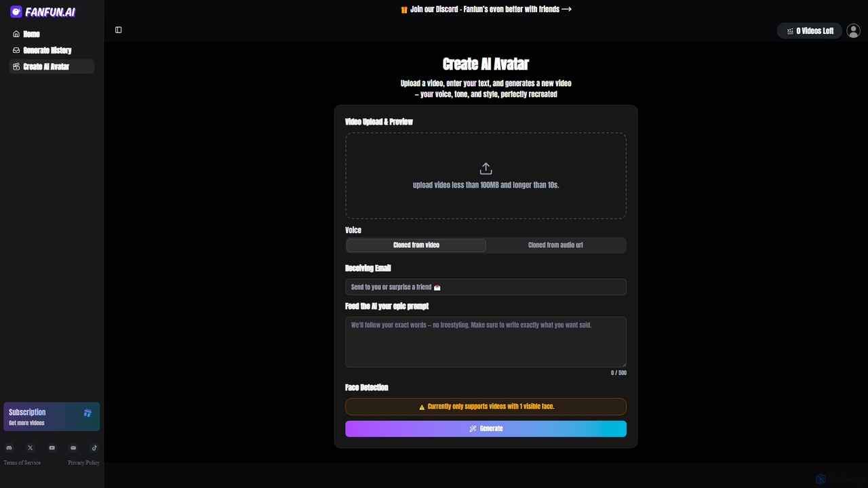Click the gift icon in Subscription
The height and width of the screenshot is (488, 868).
pos(87,413)
